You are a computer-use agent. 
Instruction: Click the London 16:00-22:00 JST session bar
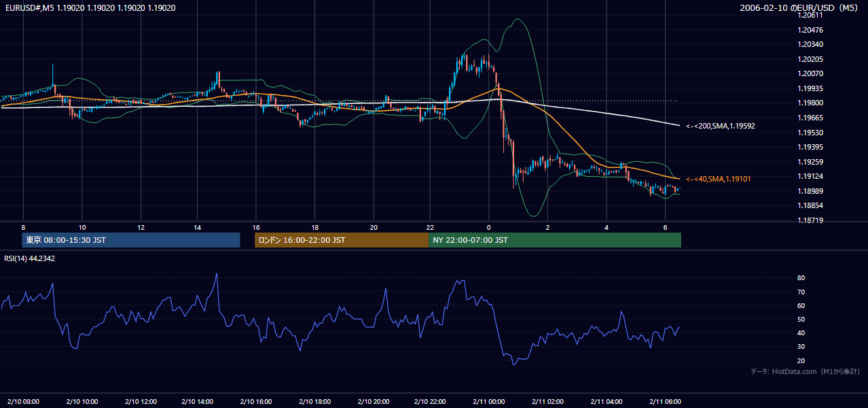coord(342,240)
